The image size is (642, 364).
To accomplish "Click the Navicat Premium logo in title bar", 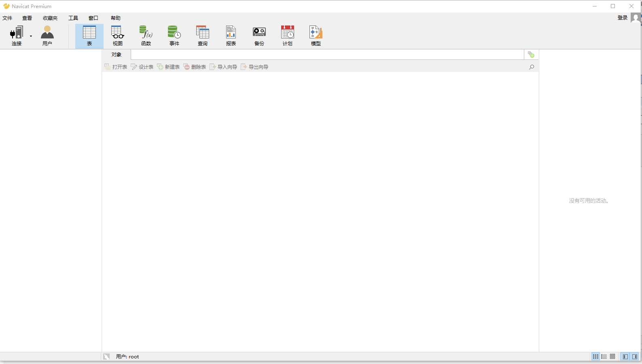I will tap(6, 6).
